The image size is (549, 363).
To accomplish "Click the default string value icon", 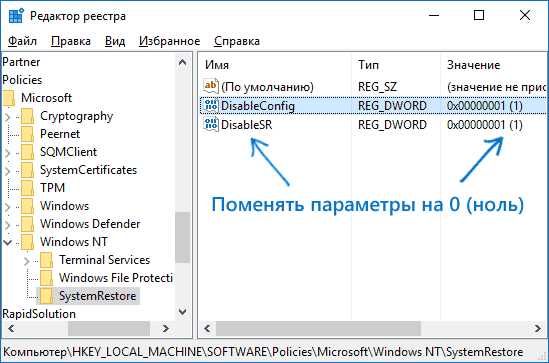I will [211, 86].
